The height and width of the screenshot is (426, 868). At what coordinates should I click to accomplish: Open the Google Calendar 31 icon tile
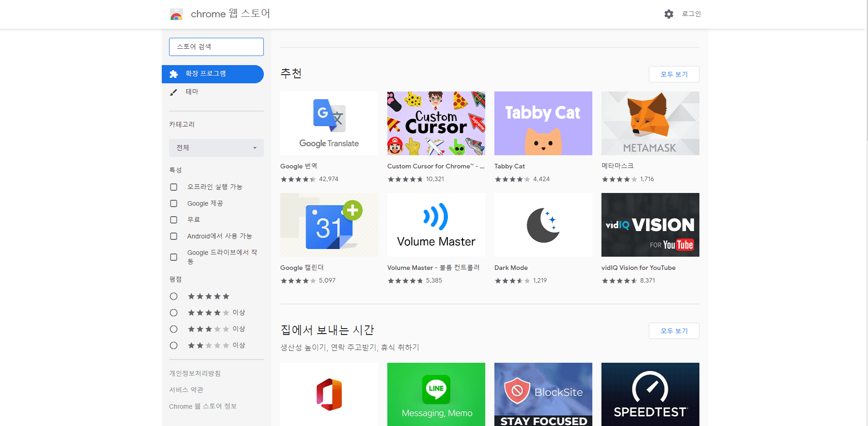point(329,225)
